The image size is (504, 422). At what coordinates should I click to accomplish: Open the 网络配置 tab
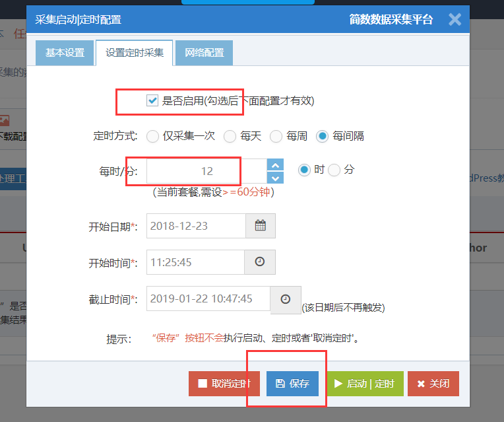204,53
